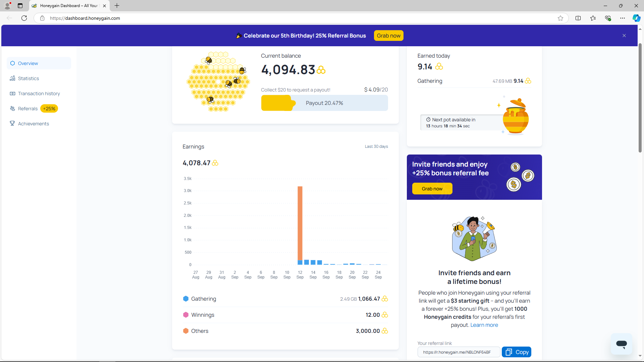This screenshot has width=644, height=362.
Task: Click the honey pot icon
Action: tap(516, 116)
